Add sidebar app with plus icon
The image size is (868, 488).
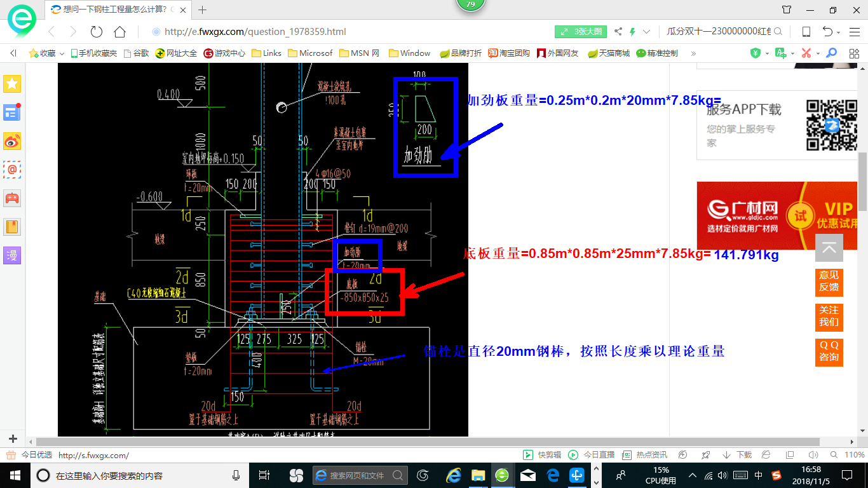coord(13,439)
